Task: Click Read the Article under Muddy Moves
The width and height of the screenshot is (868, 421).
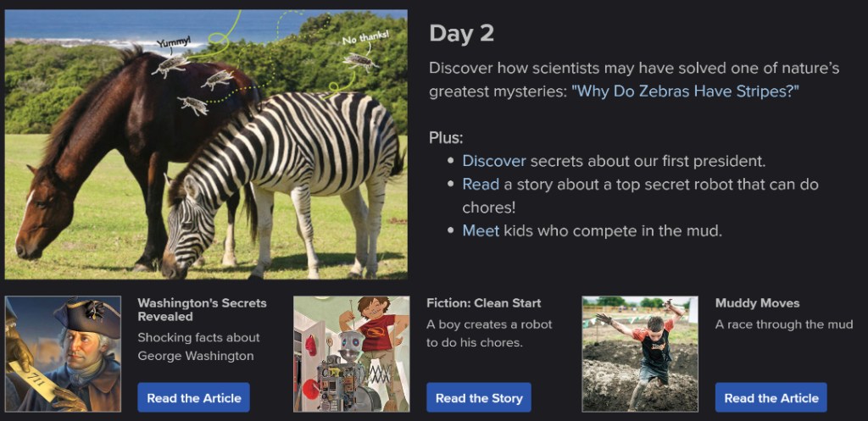Action: (x=771, y=397)
